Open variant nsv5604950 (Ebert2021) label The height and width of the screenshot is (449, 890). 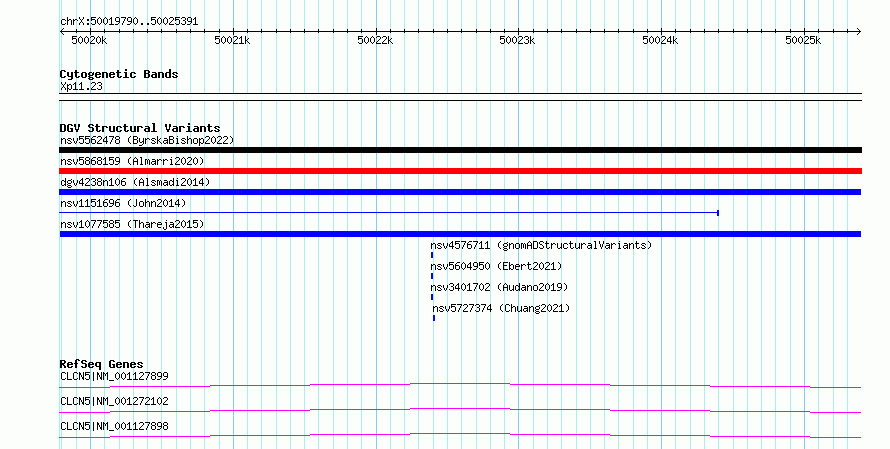tap(496, 266)
